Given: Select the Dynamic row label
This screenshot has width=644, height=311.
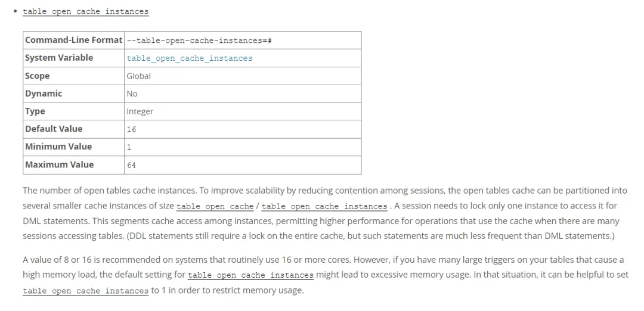Looking at the screenshot, I should point(44,94).
